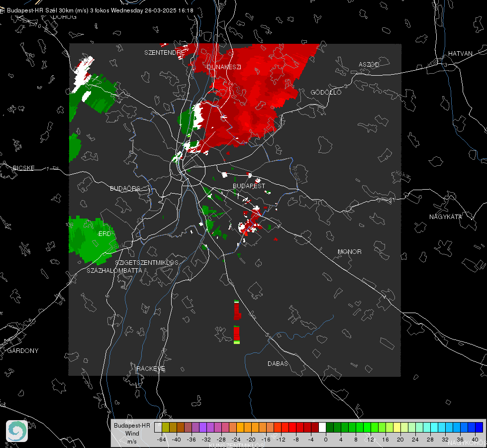
Task: Click the -12 legend scale value
Action: [x=281, y=440]
